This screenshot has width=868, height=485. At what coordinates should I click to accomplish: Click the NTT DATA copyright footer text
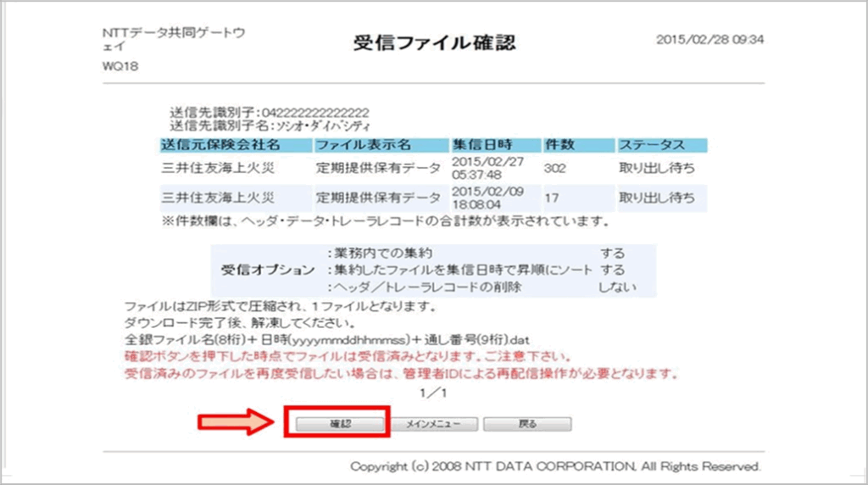pos(555,466)
